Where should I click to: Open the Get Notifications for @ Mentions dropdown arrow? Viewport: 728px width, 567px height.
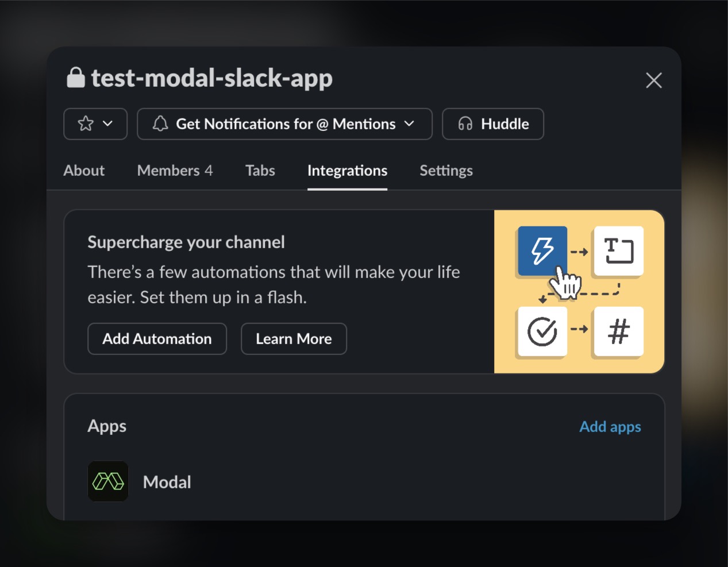tap(409, 124)
